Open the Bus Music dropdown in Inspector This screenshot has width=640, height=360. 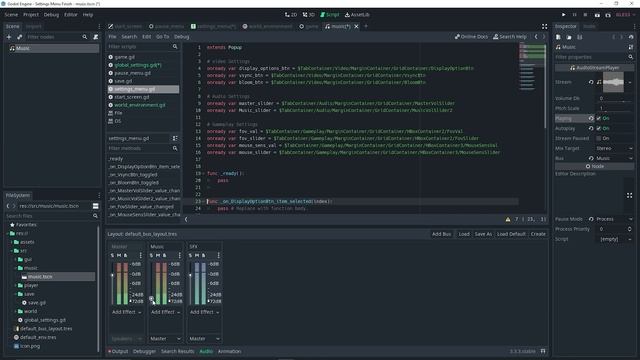[614, 158]
